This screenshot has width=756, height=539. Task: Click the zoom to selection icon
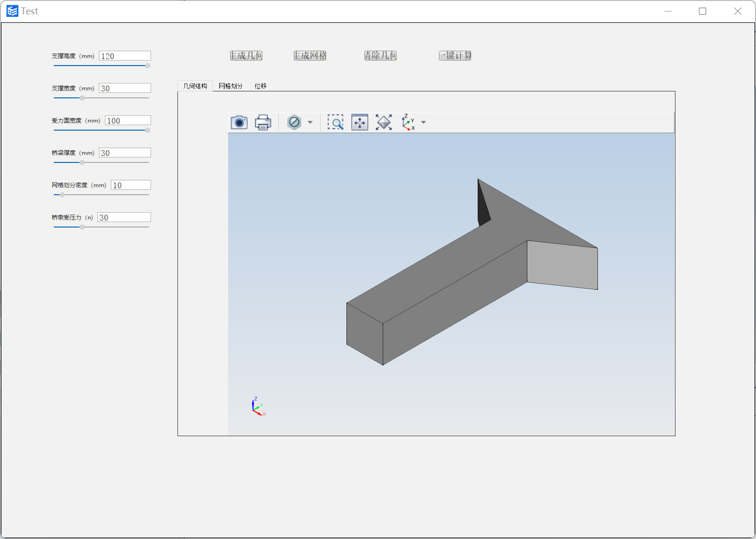(360, 122)
